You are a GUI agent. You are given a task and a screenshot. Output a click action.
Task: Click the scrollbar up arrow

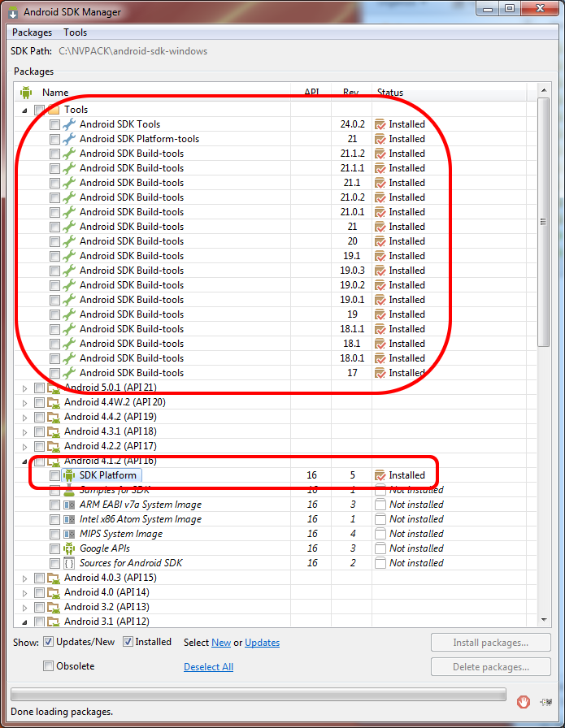544,90
